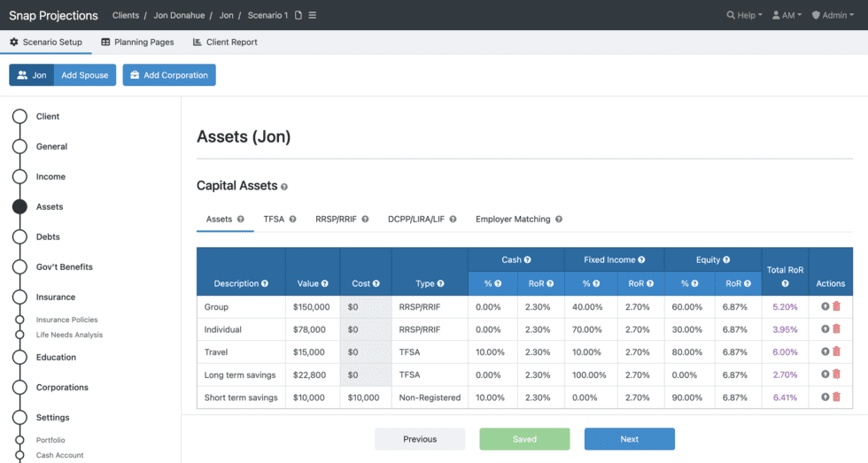868x463 pixels.
Task: Select the Education step in sidebar
Action: [56, 358]
